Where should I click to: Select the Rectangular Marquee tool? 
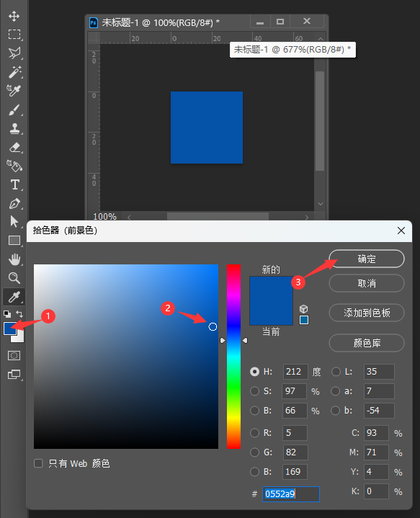14,35
